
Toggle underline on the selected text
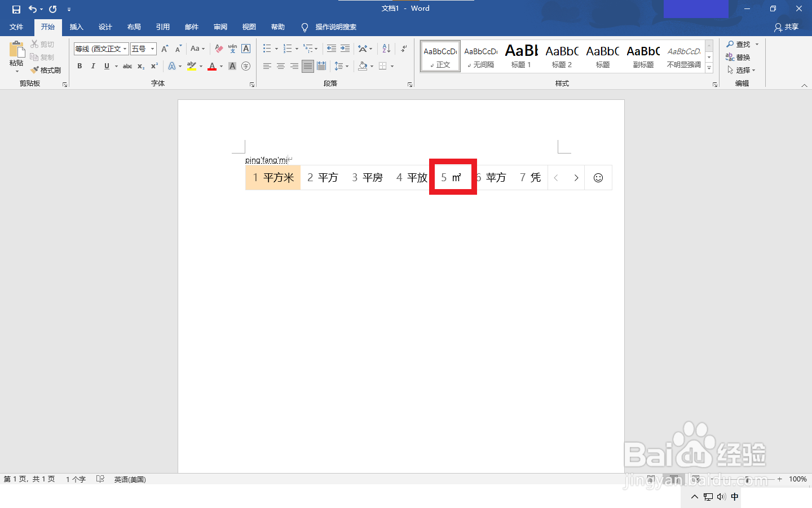pyautogui.click(x=107, y=66)
